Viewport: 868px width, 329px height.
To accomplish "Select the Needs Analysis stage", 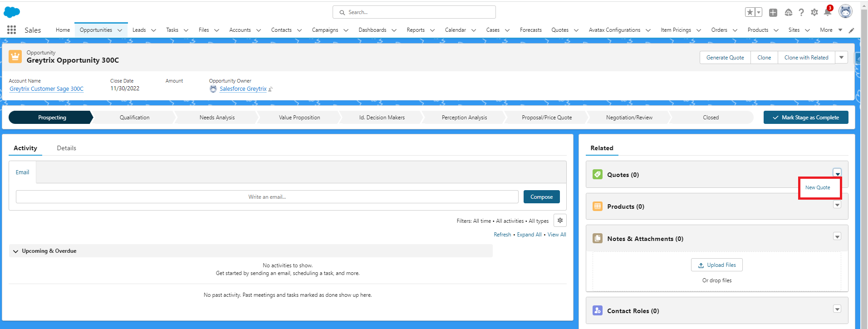I will (x=217, y=118).
